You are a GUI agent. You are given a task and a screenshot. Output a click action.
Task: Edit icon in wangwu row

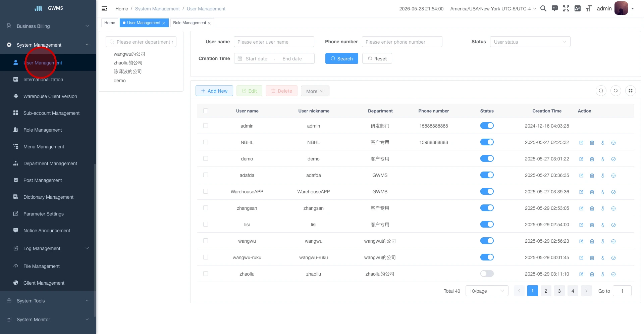pos(581,241)
